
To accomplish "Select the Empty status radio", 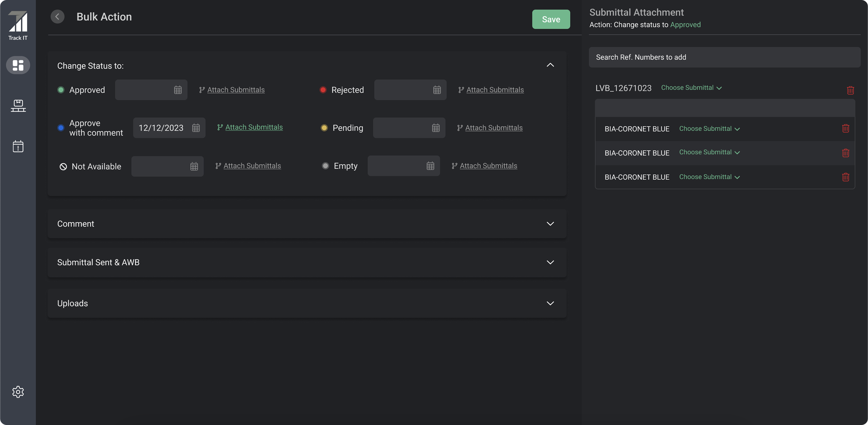I will click(325, 166).
